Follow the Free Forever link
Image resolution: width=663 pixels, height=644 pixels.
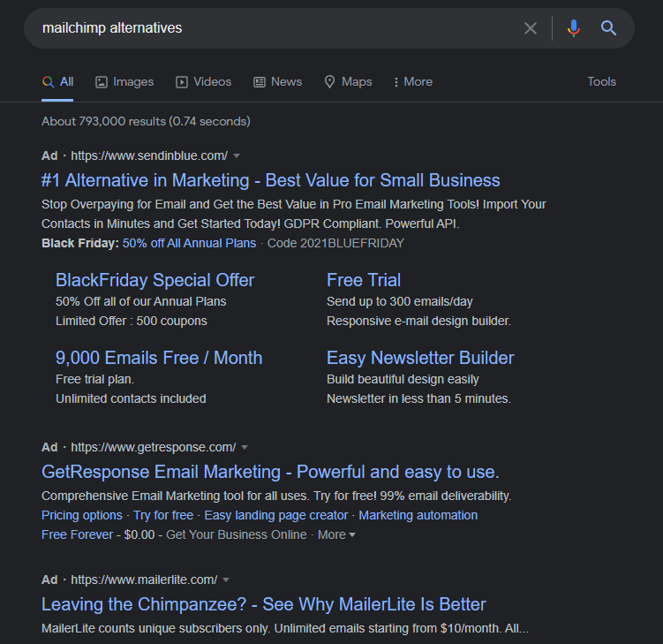tap(77, 534)
